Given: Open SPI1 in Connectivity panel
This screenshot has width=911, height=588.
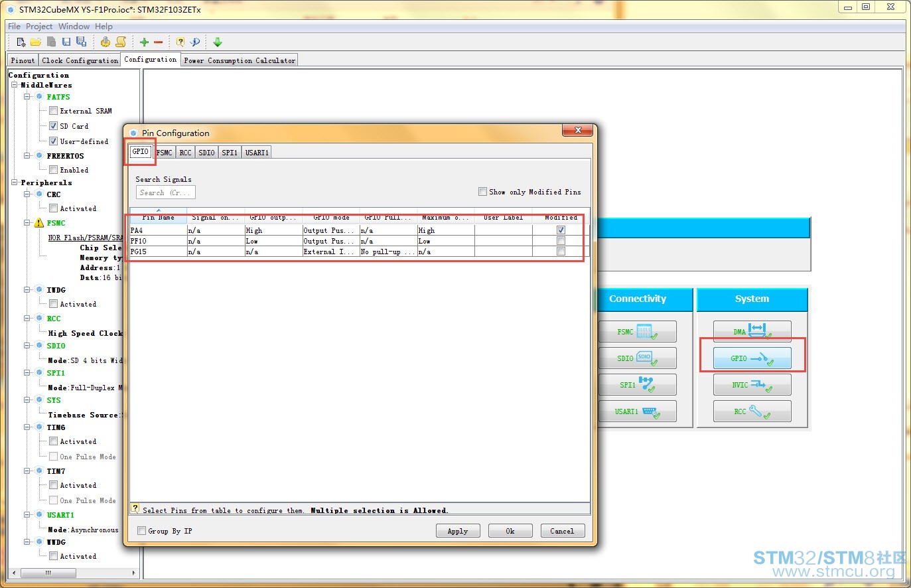Looking at the screenshot, I should tap(637, 384).
